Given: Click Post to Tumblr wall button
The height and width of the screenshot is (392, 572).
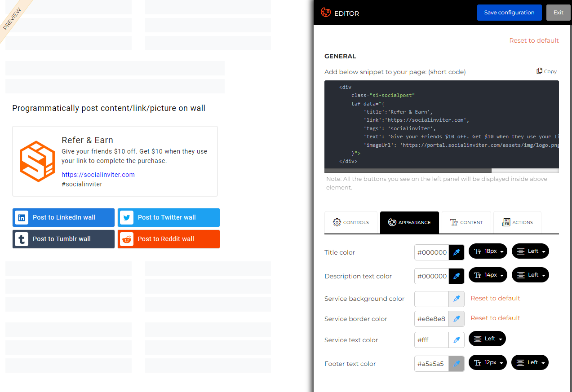Looking at the screenshot, I should point(63,239).
